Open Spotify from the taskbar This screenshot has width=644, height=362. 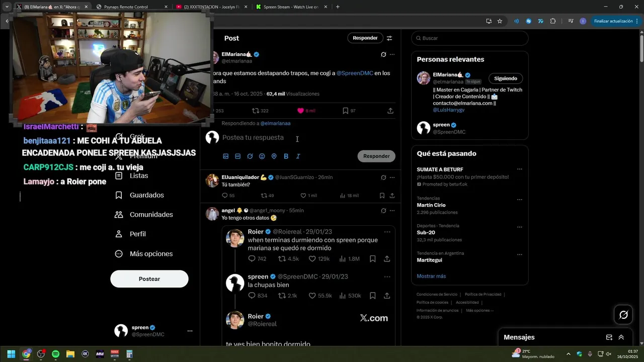click(55, 354)
